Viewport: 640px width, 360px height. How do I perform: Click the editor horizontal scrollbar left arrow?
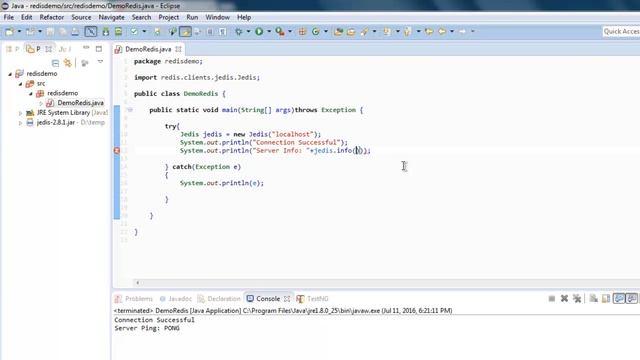[138, 282]
